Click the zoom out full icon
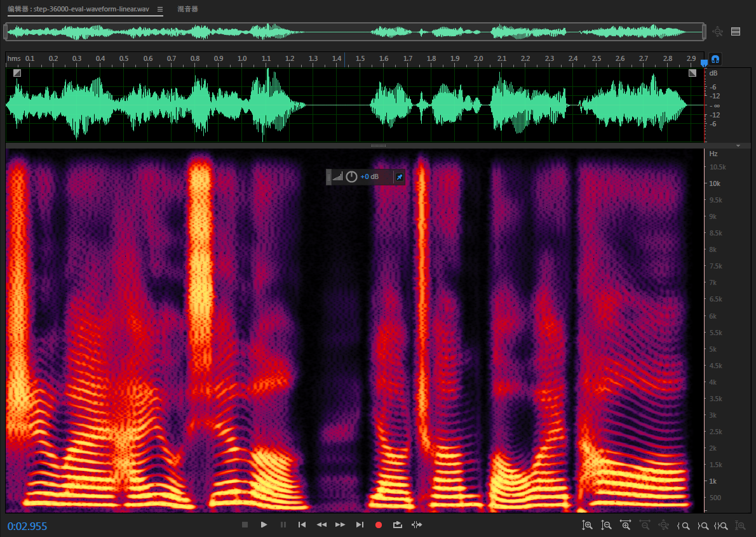The height and width of the screenshot is (537, 756). click(x=663, y=526)
